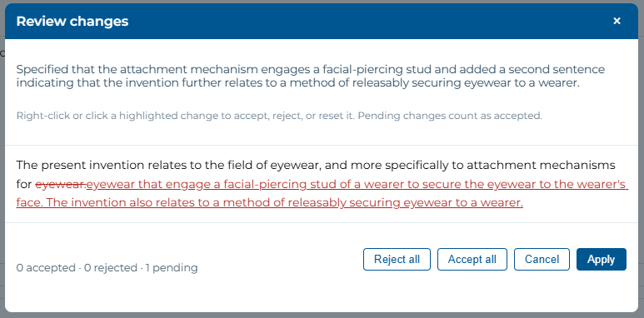Click the "1 pending" status count

click(172, 268)
